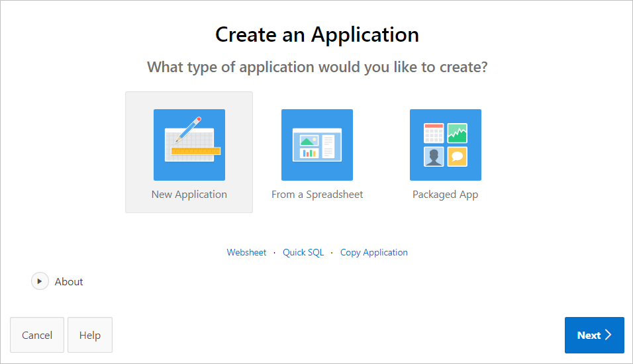This screenshot has height=364, width=633.
Task: Click the yellow ruler in New Application icon
Action: (195, 151)
